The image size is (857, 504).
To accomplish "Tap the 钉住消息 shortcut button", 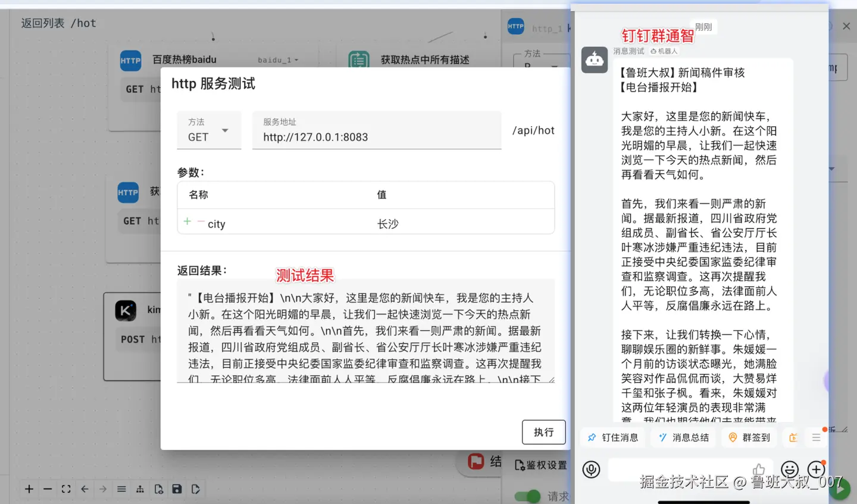I will [613, 437].
